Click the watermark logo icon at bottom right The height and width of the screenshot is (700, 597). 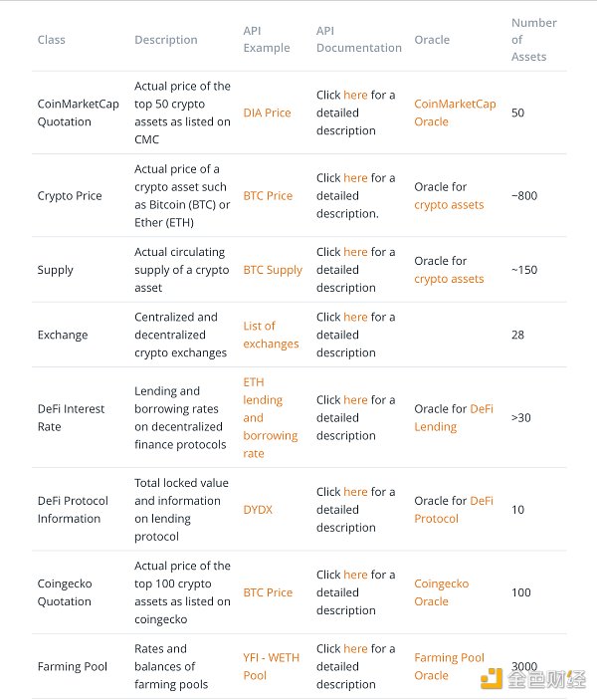coord(492,680)
